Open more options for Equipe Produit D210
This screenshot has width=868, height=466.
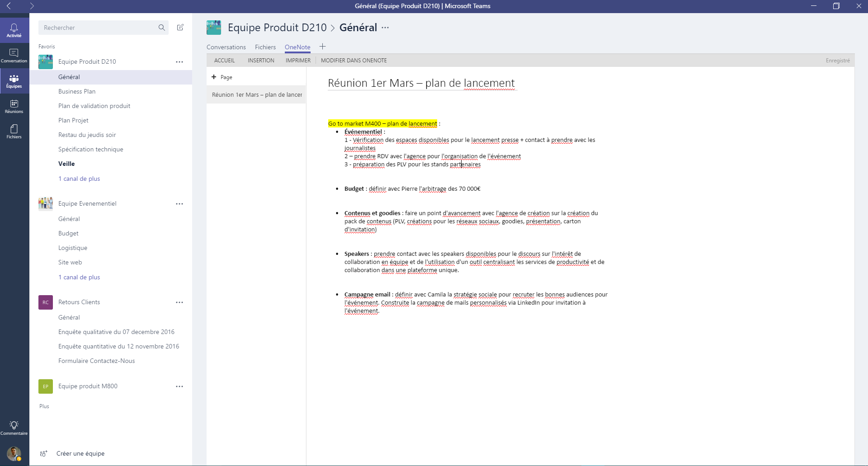[179, 62]
